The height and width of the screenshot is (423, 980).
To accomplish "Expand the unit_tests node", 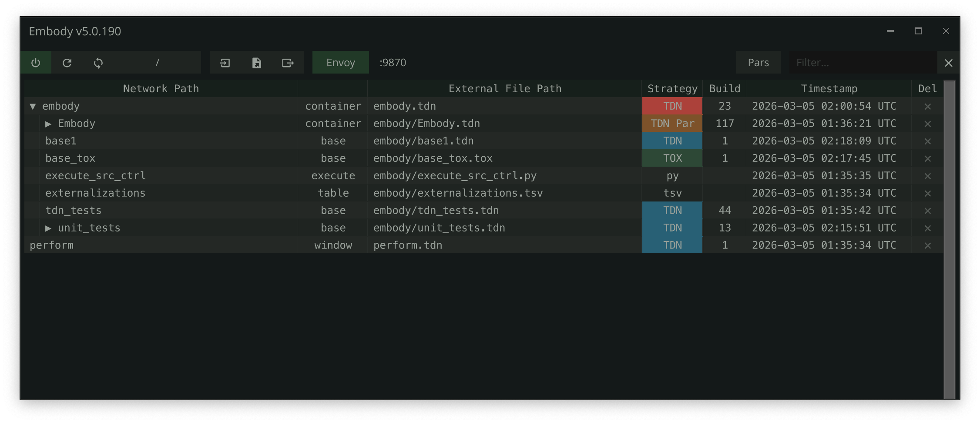I will [48, 228].
